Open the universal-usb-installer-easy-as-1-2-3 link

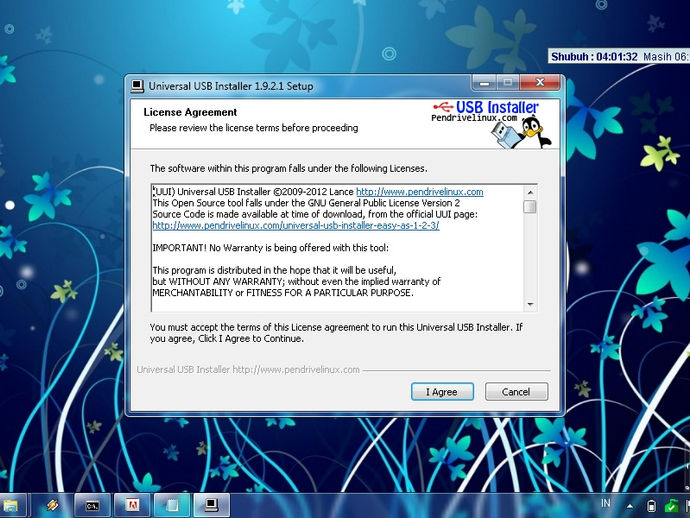click(296, 225)
